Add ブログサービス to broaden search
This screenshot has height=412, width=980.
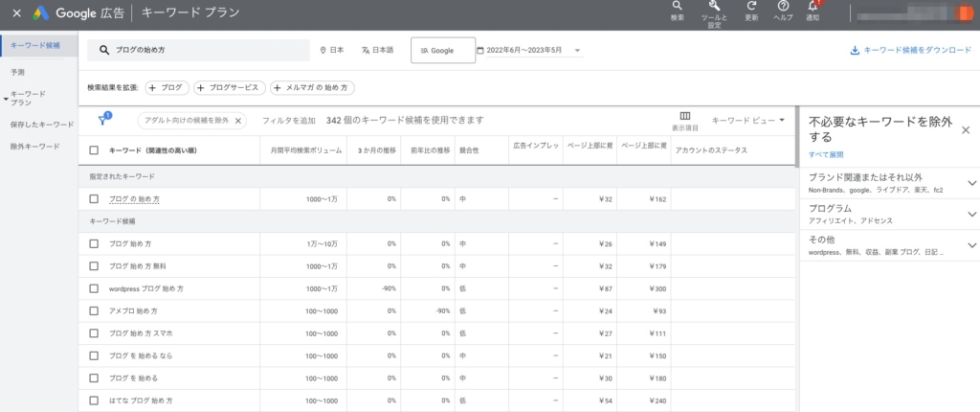click(x=230, y=88)
